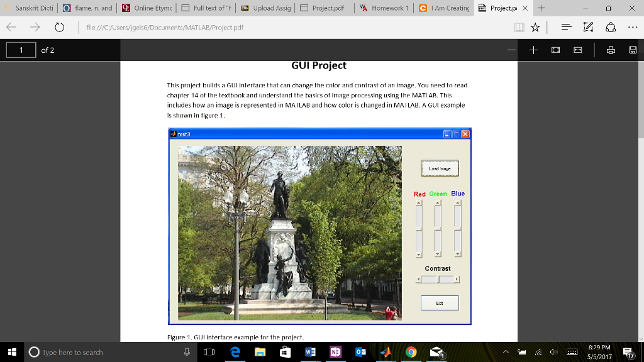Screen dimensions: 644x362
Task: Save the PDF document
Action: click(x=633, y=50)
